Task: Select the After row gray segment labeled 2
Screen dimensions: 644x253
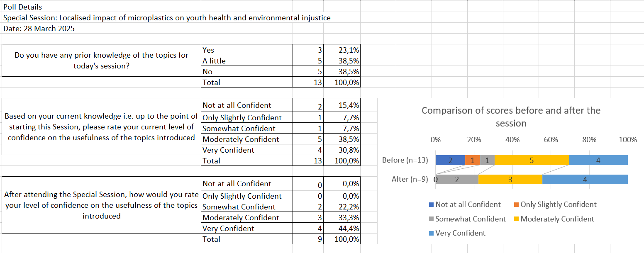Action: pyautogui.click(x=457, y=180)
